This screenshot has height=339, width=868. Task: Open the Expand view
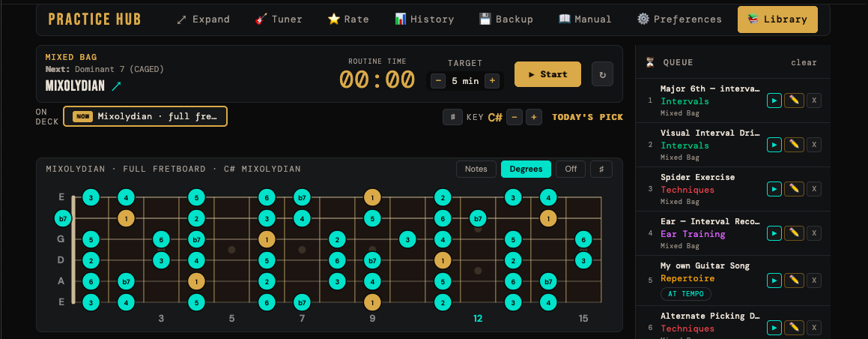click(203, 19)
